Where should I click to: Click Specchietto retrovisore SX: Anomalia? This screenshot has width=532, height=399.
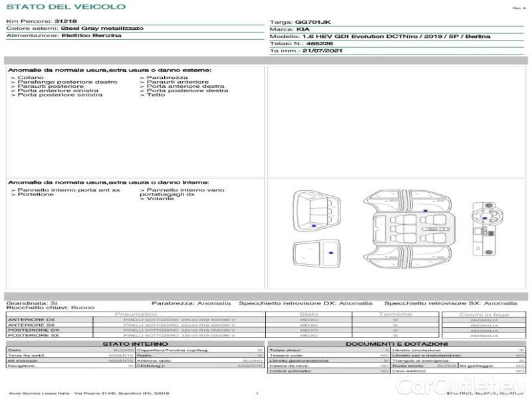451,303
